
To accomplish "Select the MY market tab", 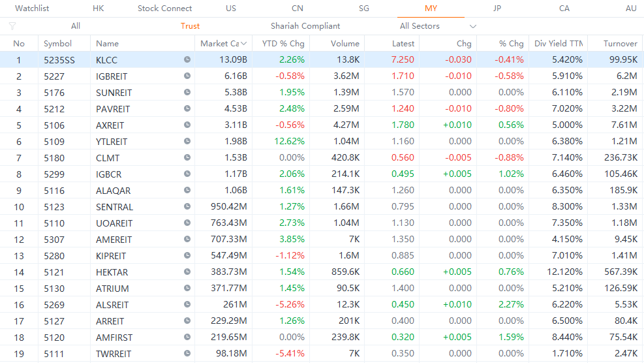I will click(x=431, y=8).
